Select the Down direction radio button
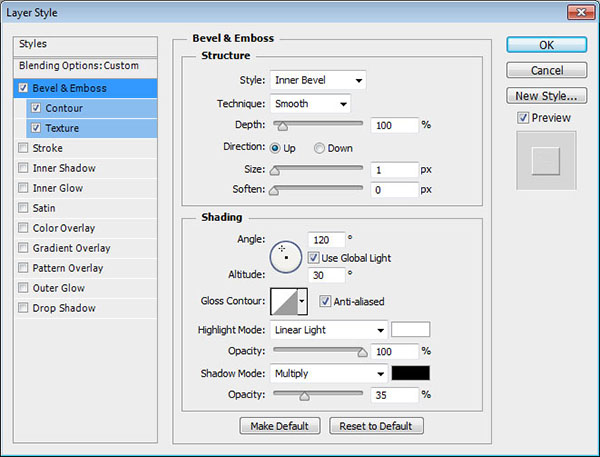Viewport: 600px width, 457px height. pyautogui.click(x=320, y=148)
